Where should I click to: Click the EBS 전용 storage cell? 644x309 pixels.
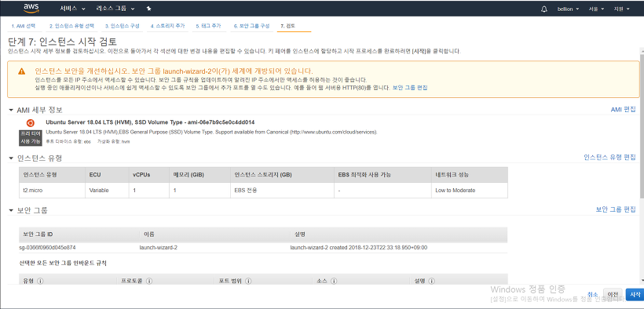tap(282, 191)
